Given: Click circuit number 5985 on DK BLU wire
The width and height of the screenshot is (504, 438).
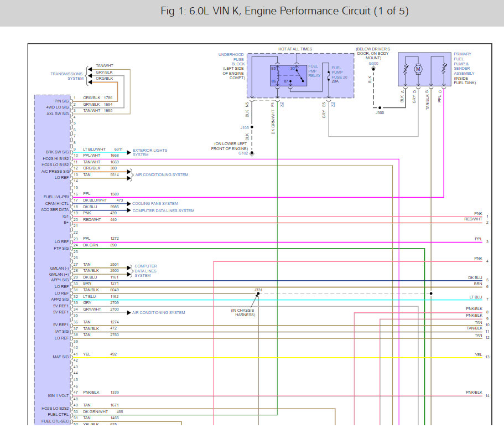Looking at the screenshot, I should click(x=115, y=207).
